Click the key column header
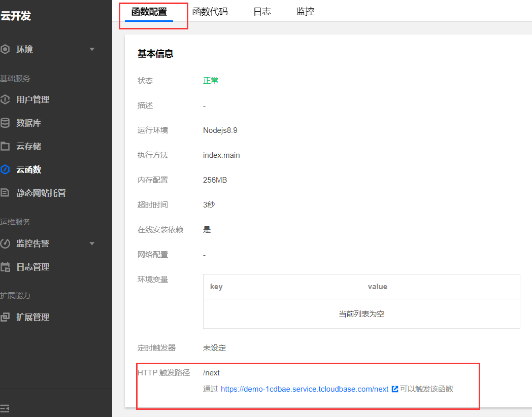Screen dimensions: 532x417 [216, 287]
